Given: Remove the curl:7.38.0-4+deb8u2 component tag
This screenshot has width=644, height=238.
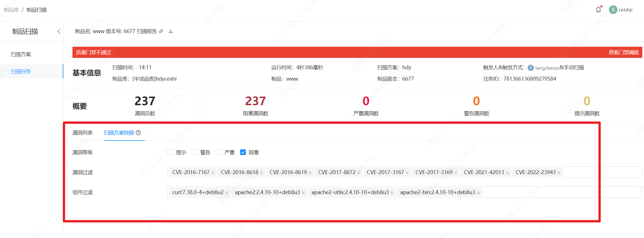Looking at the screenshot, I should tap(227, 193).
